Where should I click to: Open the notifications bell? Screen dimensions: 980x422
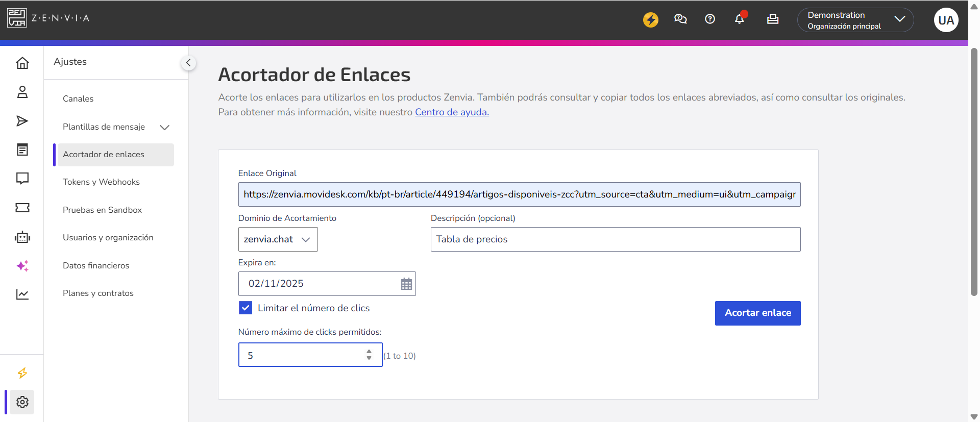(x=740, y=19)
